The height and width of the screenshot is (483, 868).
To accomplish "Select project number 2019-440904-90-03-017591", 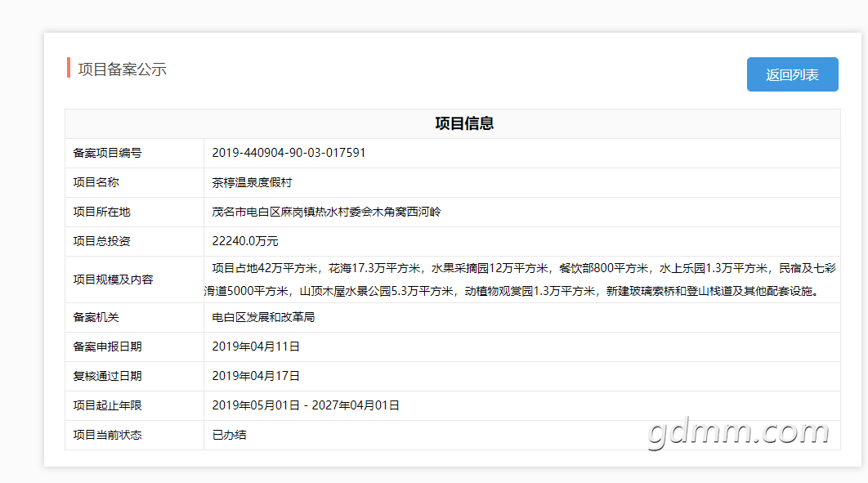I will 289,153.
